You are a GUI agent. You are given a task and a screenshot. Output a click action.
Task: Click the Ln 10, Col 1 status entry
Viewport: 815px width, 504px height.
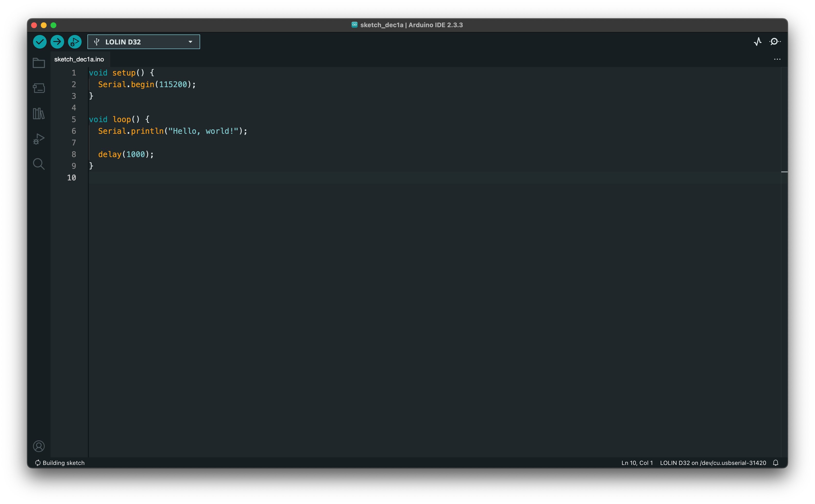pos(637,463)
